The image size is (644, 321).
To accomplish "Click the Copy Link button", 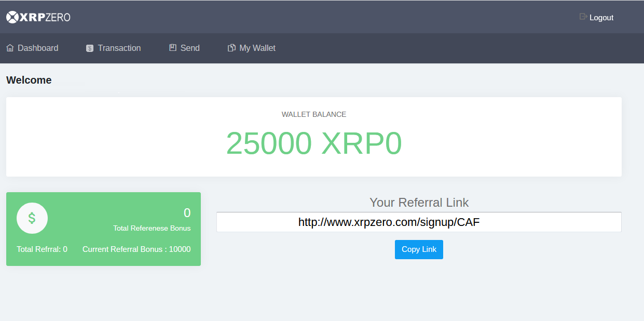I will click(419, 249).
